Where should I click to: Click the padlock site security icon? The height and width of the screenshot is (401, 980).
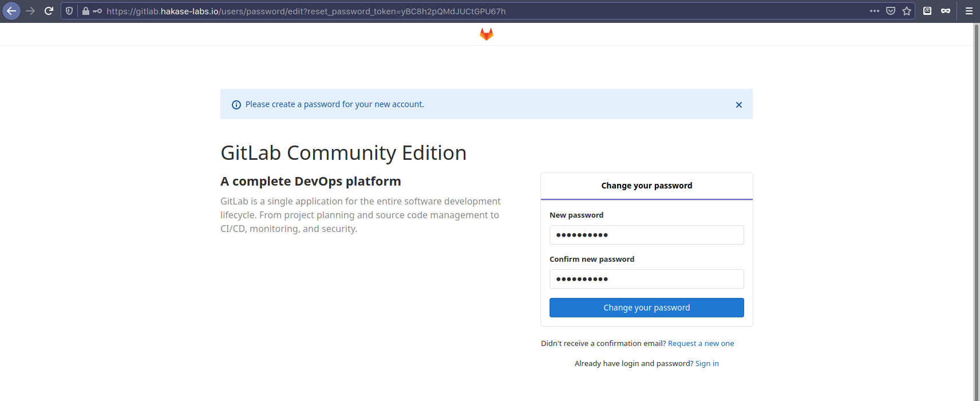[85, 11]
